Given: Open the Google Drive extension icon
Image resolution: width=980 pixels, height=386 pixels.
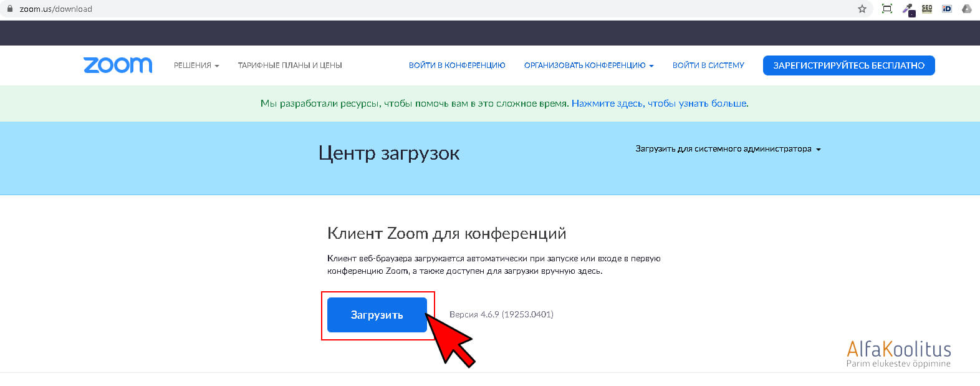Looking at the screenshot, I should pyautogui.click(x=967, y=9).
